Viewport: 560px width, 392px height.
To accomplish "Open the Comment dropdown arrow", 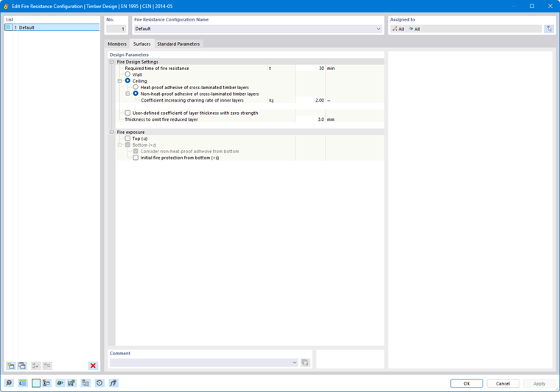I will click(295, 363).
